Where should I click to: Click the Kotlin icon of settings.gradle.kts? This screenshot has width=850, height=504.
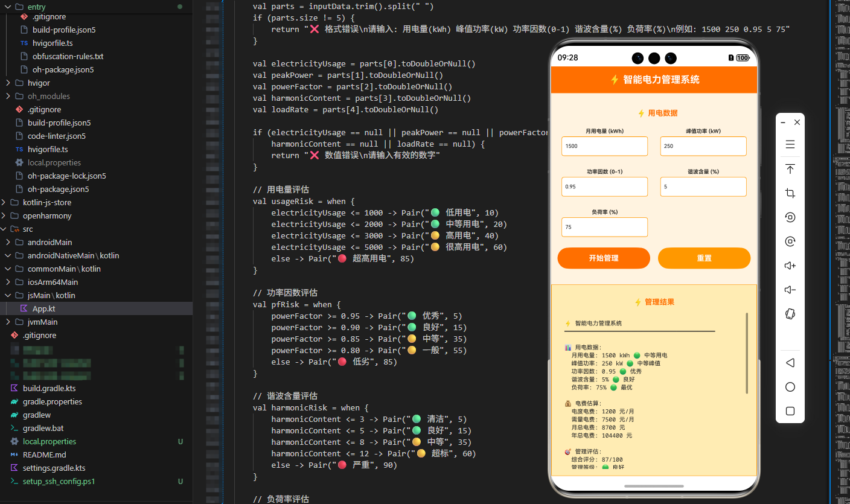point(14,468)
